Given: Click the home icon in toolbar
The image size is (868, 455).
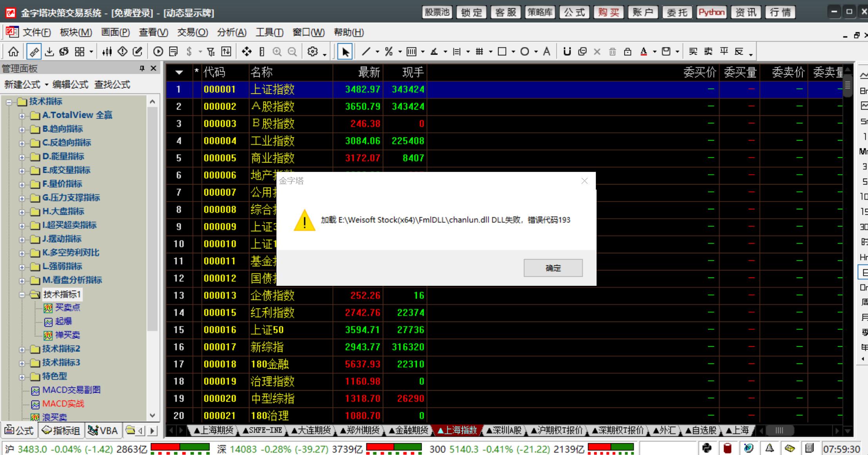Looking at the screenshot, I should tap(13, 51).
